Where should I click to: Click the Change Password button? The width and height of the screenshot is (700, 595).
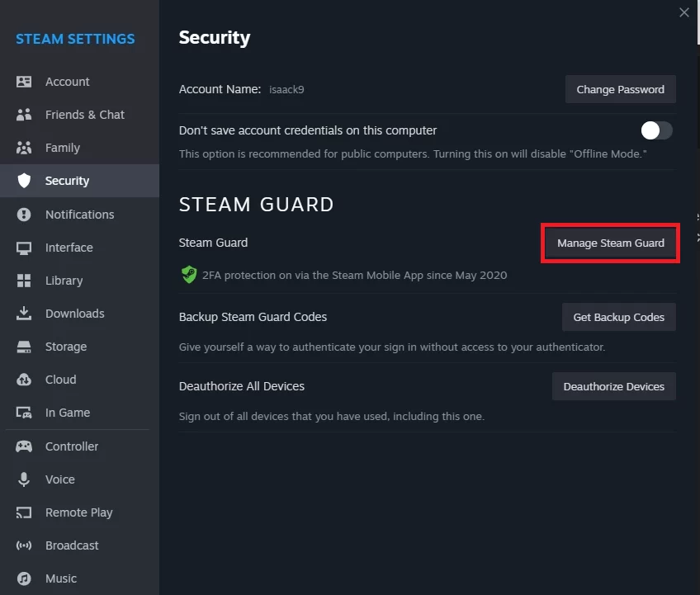[620, 89]
